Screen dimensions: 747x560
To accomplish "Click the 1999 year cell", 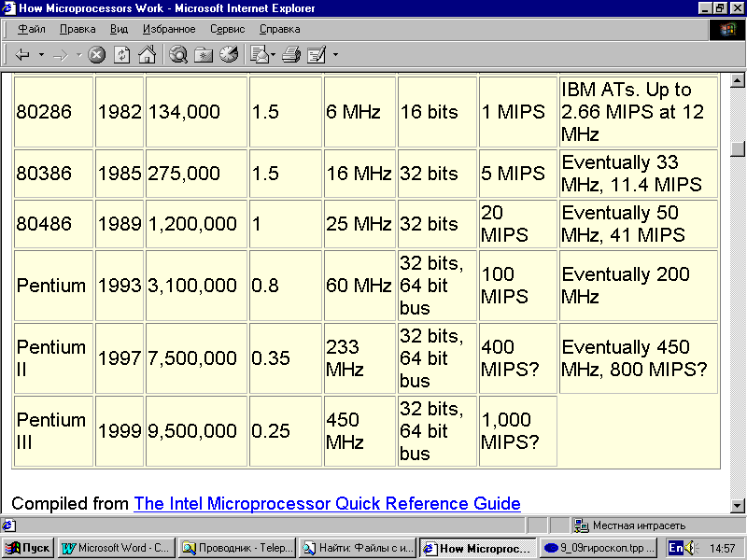I will [x=120, y=431].
